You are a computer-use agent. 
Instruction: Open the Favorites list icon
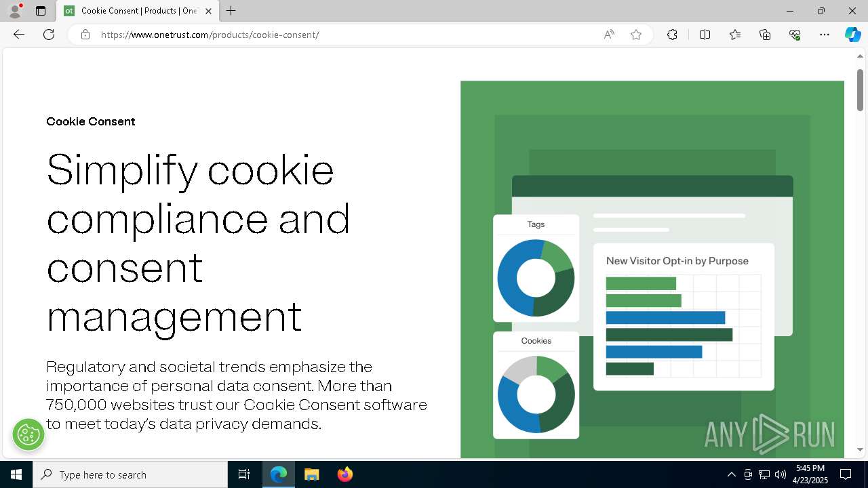735,35
